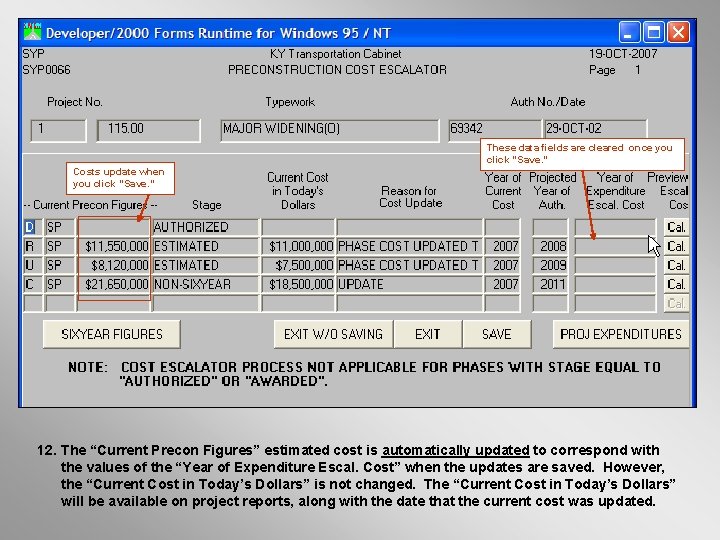Click Auth No. field 69342
The image size is (720, 540).
click(495, 130)
